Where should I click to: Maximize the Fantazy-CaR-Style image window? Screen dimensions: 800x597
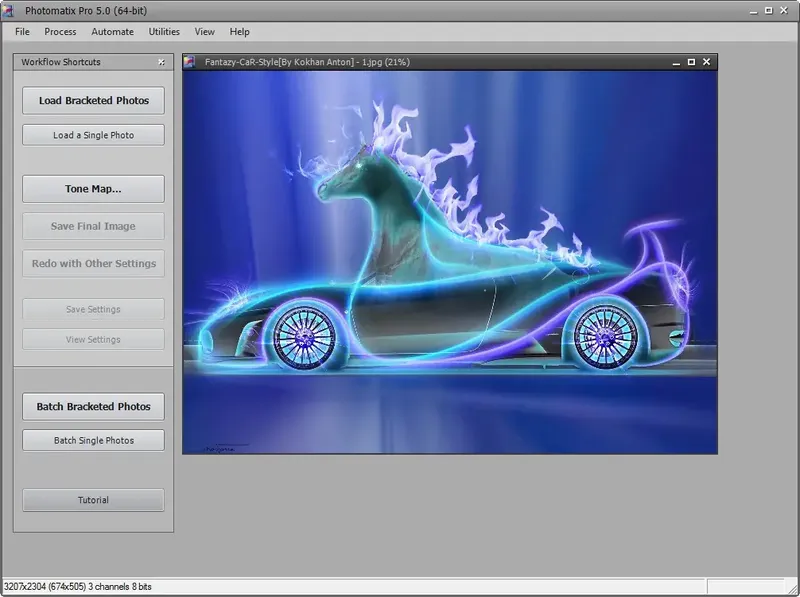click(x=691, y=62)
